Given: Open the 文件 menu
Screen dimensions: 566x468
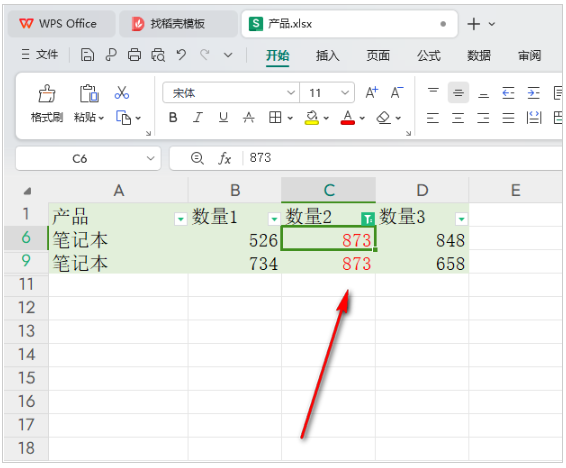Looking at the screenshot, I should click(x=40, y=55).
